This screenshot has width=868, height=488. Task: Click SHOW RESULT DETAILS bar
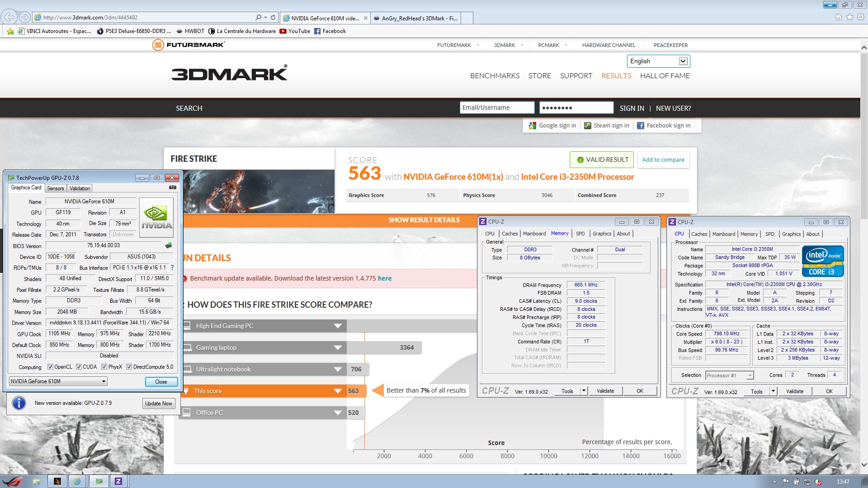(424, 220)
